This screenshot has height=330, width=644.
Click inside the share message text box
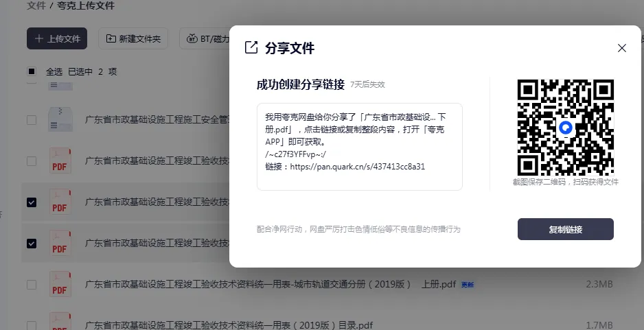pos(359,147)
